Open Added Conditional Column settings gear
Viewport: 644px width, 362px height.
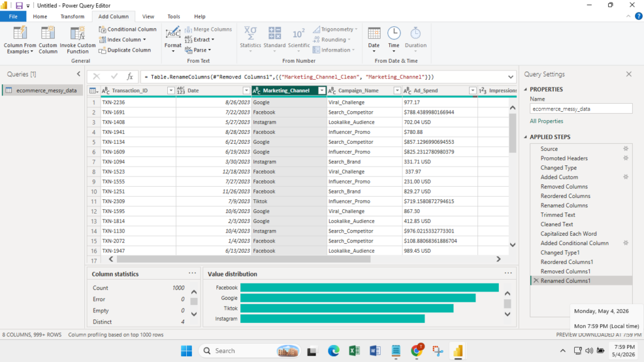tap(626, 243)
